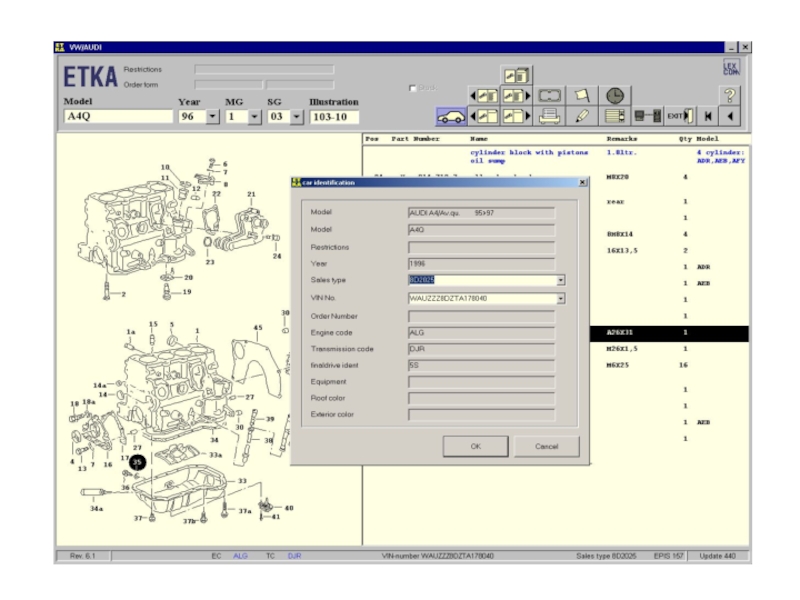Click the Restrictions field in dialog
The image size is (800, 600).
pyautogui.click(x=482, y=247)
